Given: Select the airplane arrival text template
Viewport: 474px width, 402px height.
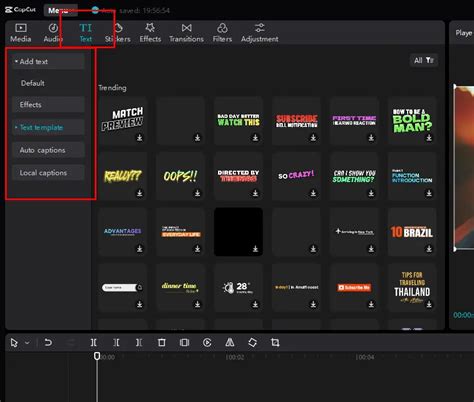Looking at the screenshot, I should click(354, 231).
